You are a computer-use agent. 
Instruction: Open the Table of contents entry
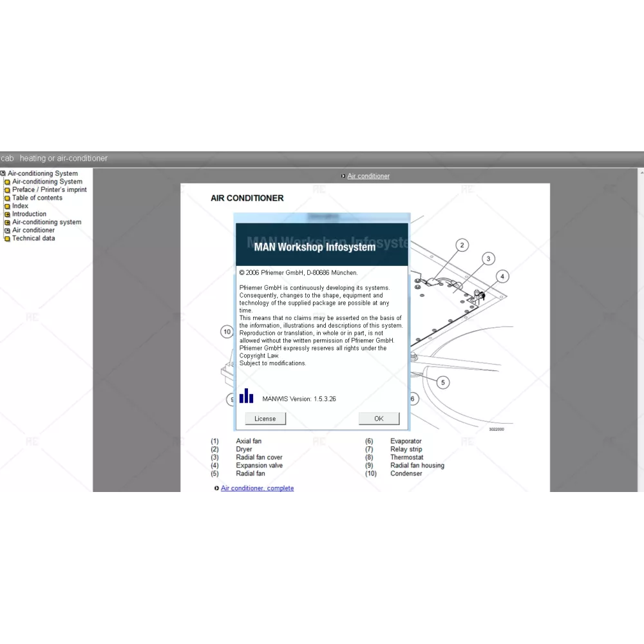pos(37,198)
